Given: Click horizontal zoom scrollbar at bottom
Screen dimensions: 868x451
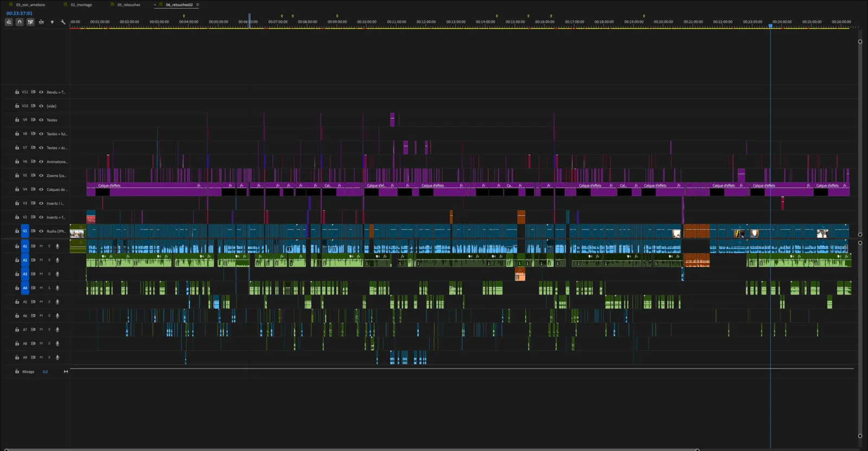Looking at the screenshot, I should click(x=351, y=449).
